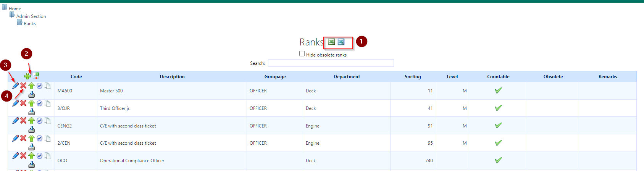Copy the 3/OJR rank with the pages icon
The height and width of the screenshot is (171, 644).
[47, 103]
